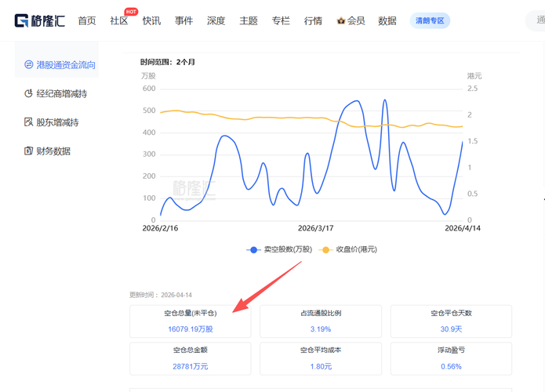Viewport: 545px width, 392px height.
Task: Click the 16079.19万股 value
Action: (x=191, y=329)
